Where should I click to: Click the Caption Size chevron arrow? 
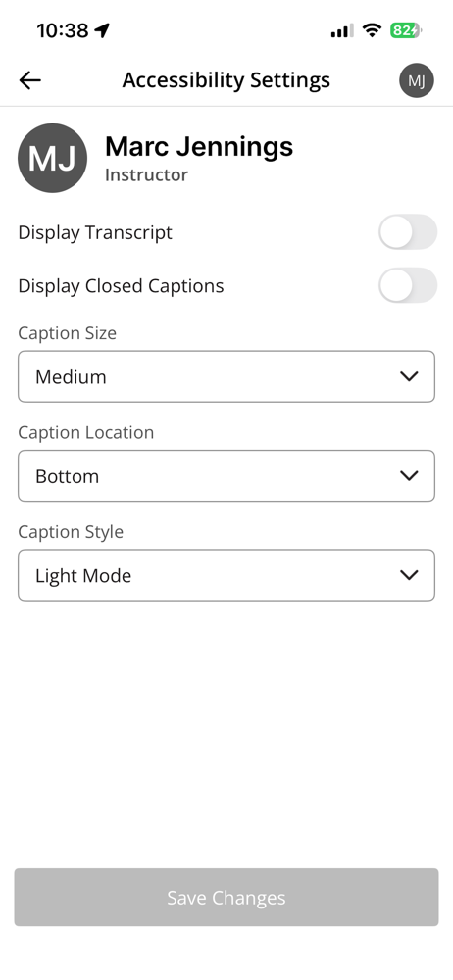(x=409, y=376)
